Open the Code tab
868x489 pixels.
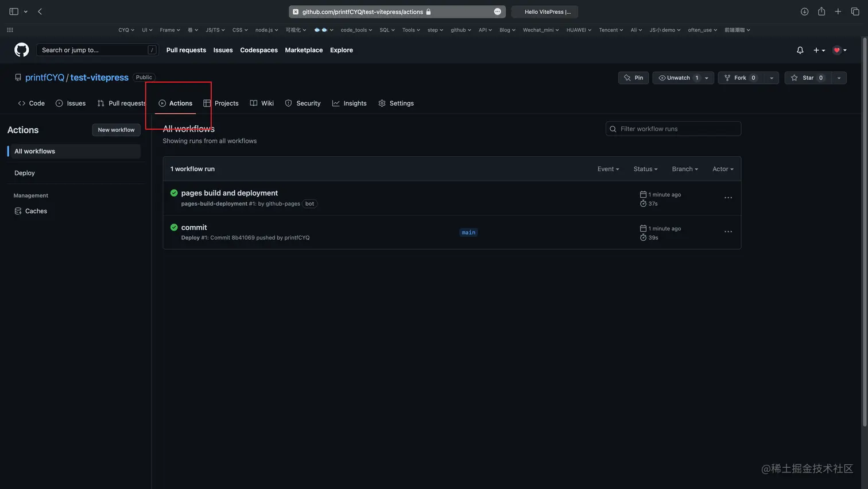[x=31, y=103]
